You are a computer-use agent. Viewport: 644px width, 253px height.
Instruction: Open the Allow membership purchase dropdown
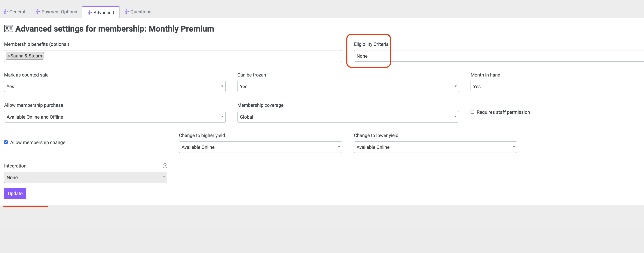(115, 117)
